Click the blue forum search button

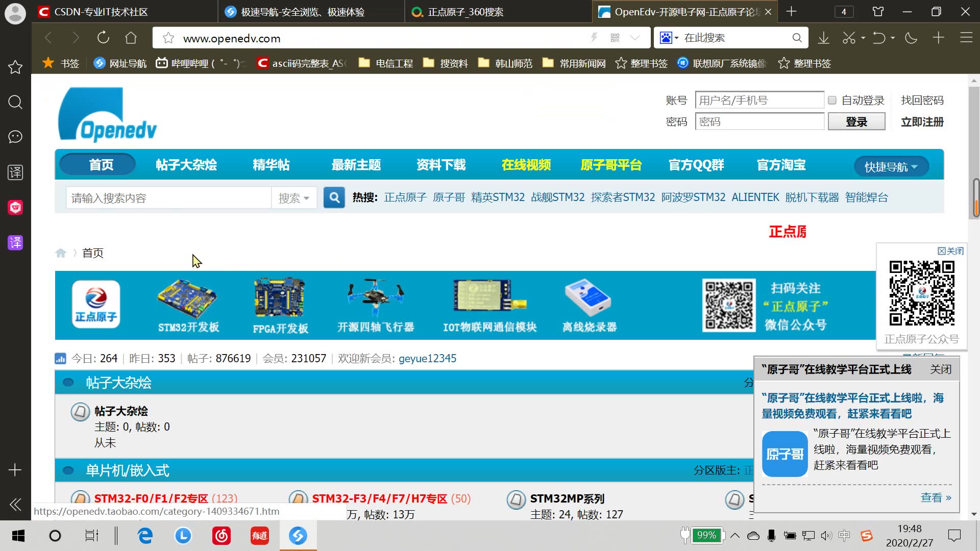click(x=334, y=197)
